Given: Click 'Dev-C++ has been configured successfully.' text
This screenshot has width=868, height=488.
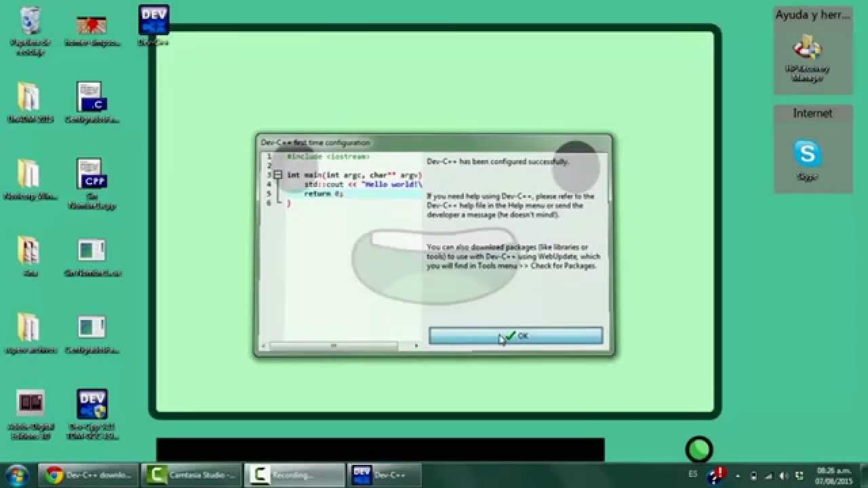Looking at the screenshot, I should (498, 162).
